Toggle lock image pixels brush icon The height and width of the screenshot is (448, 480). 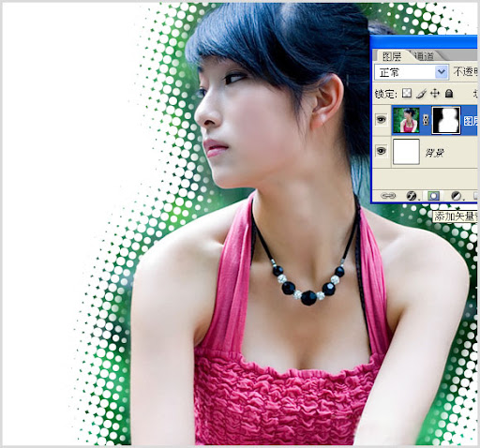[x=421, y=94]
